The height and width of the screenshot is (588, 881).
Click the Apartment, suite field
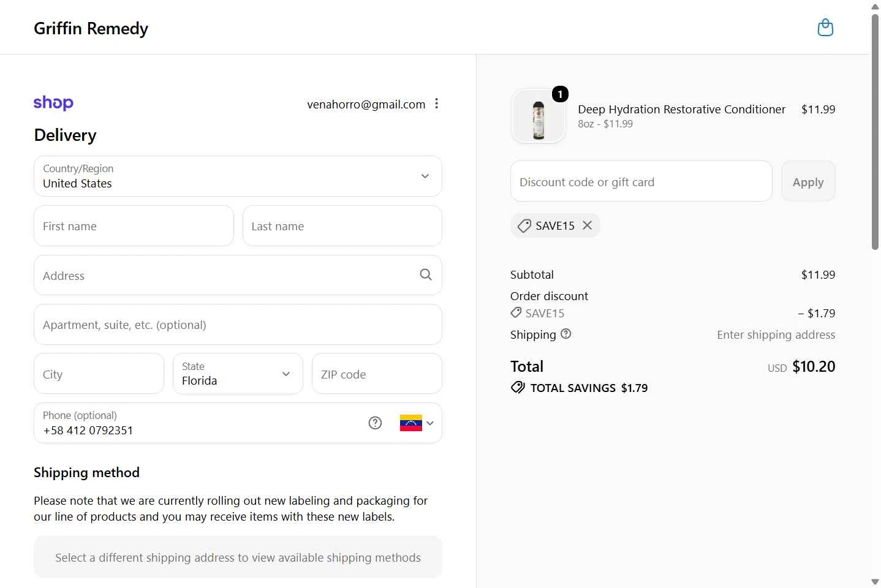[x=238, y=325]
